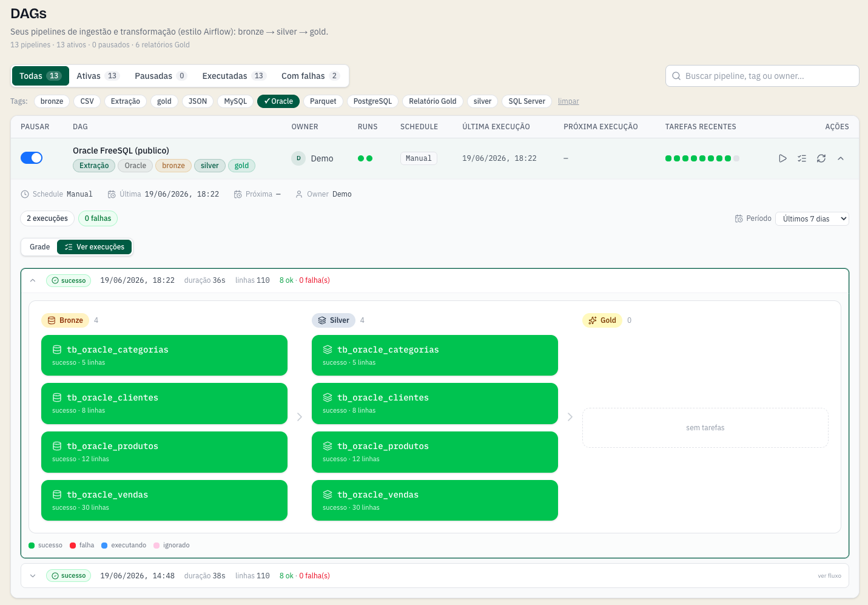Select the Ver execuções view

coord(95,247)
